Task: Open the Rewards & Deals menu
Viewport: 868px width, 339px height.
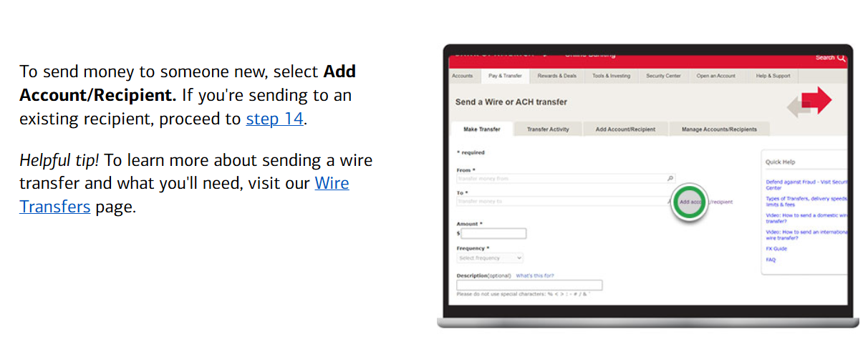Action: (x=556, y=76)
